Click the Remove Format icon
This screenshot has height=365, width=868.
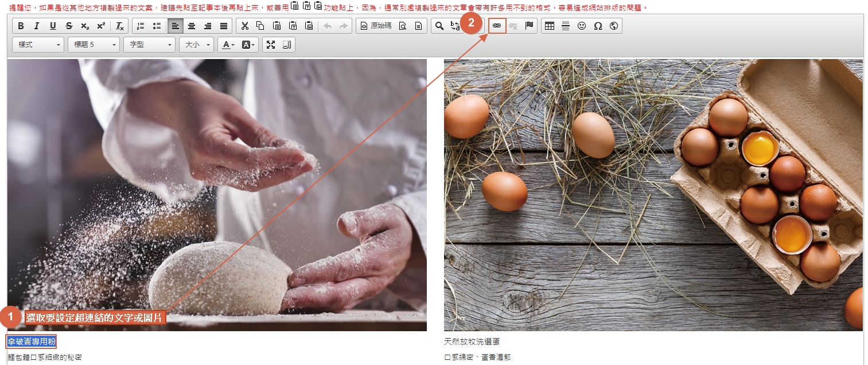click(x=119, y=26)
